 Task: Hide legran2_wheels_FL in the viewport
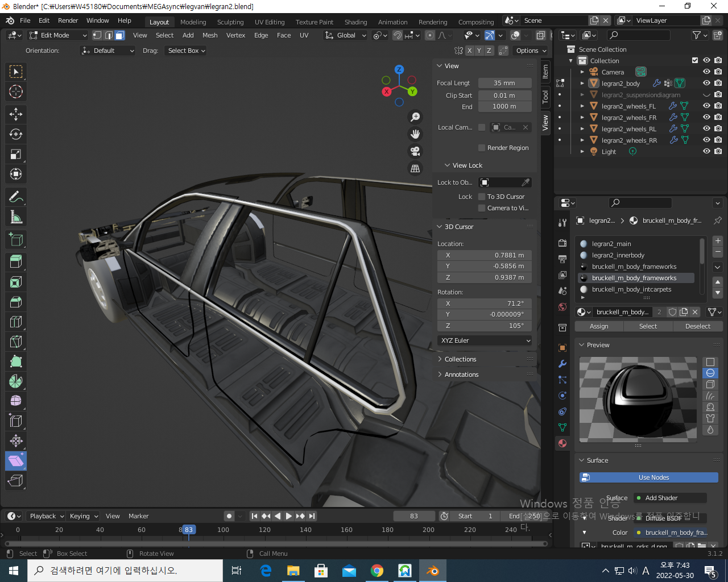click(x=706, y=106)
